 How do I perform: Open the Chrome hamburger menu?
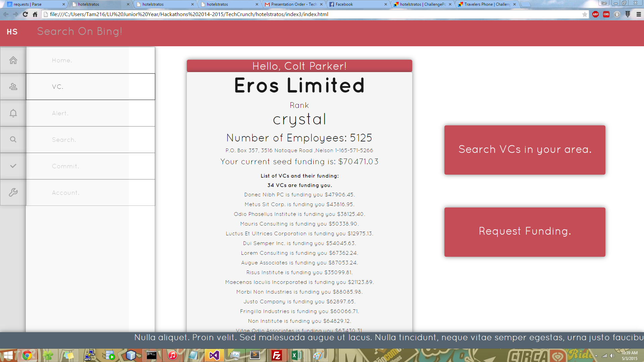click(x=639, y=14)
